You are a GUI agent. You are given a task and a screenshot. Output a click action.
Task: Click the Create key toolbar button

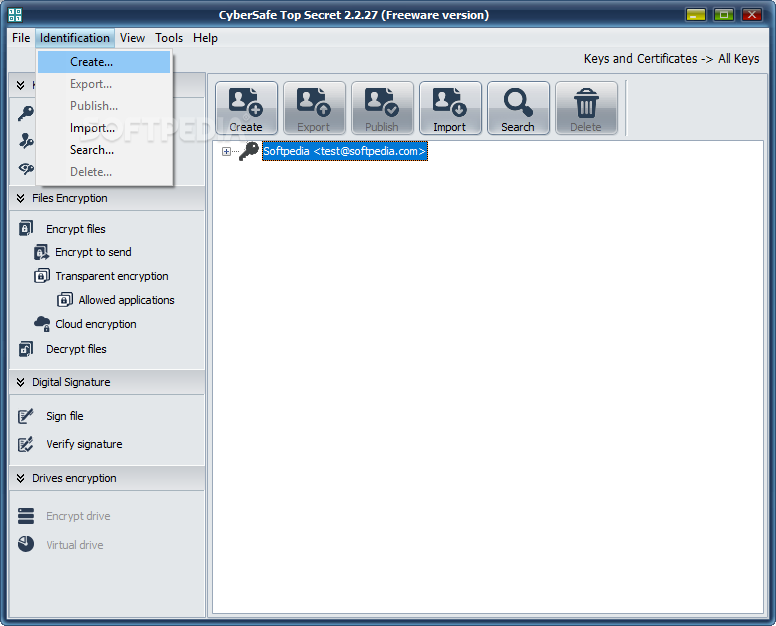coord(246,108)
